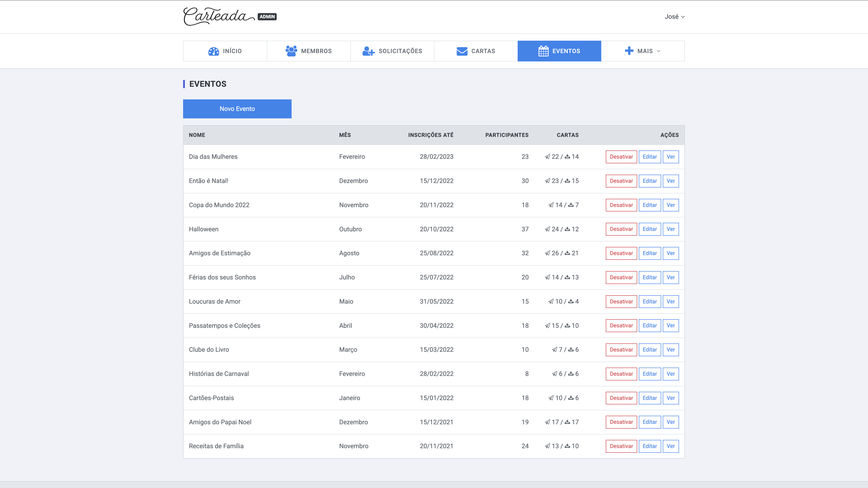Click the sent plane icon in Passatempos e Coleções row

click(547, 326)
